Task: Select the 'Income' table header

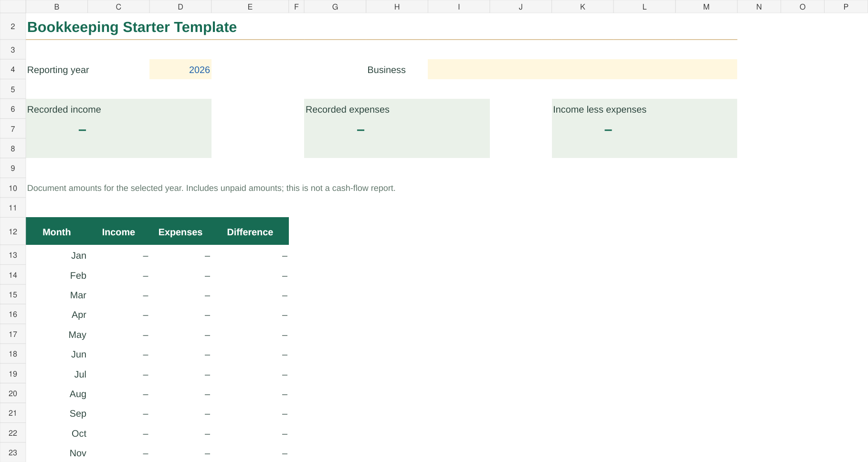Action: 118,232
